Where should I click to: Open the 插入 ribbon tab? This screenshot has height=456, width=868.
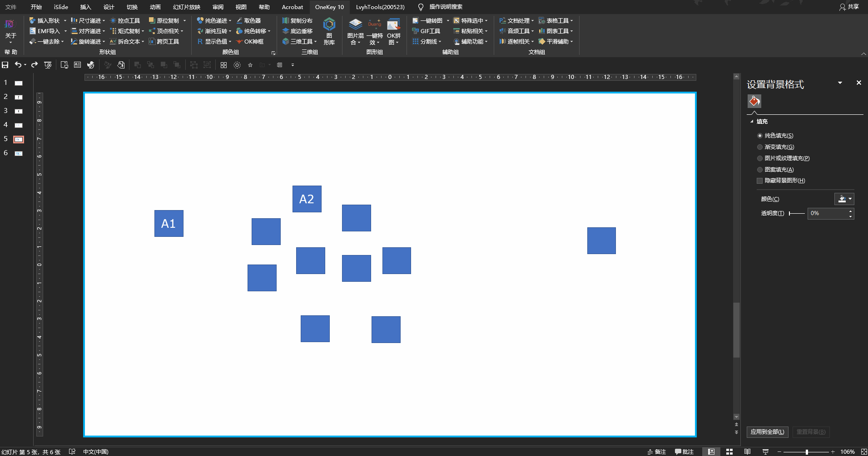(x=85, y=7)
